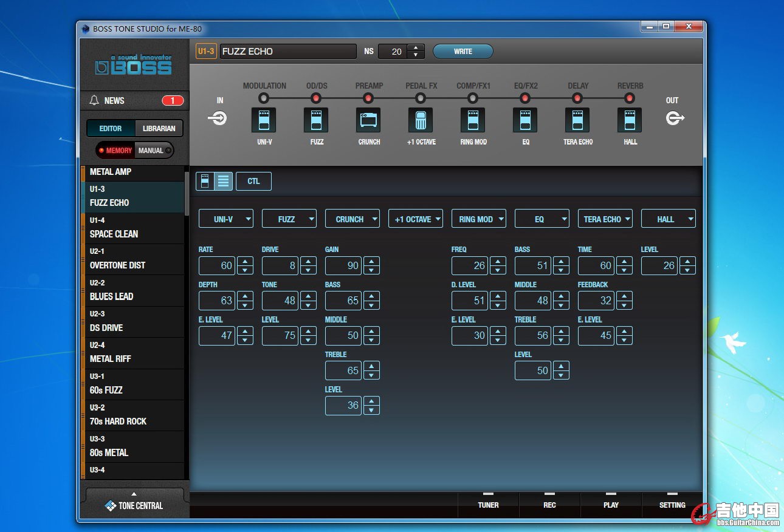Click the UNI-V modulation pedal icon
Image resolution: width=784 pixels, height=532 pixels.
(x=264, y=120)
